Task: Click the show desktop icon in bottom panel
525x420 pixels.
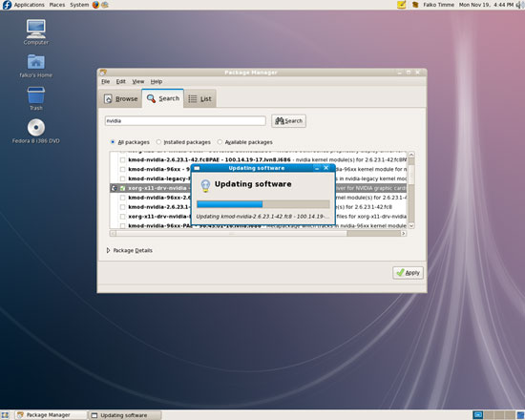Action: (x=5, y=415)
